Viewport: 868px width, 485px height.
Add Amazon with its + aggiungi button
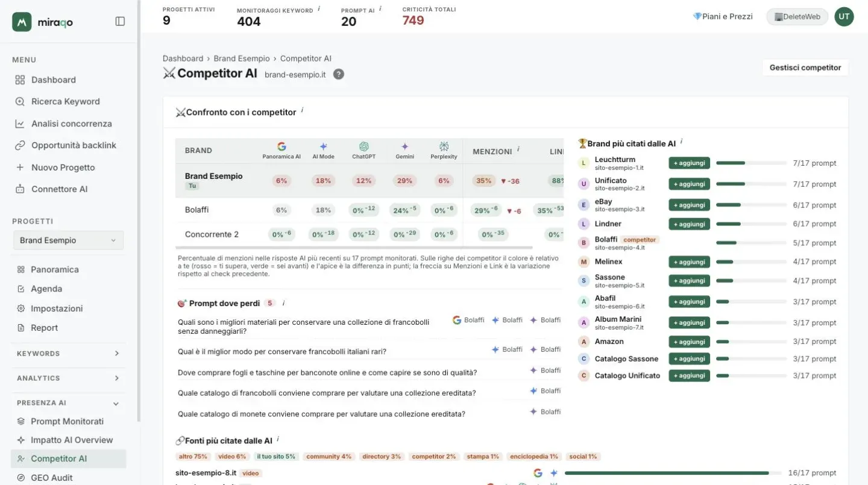pos(689,342)
